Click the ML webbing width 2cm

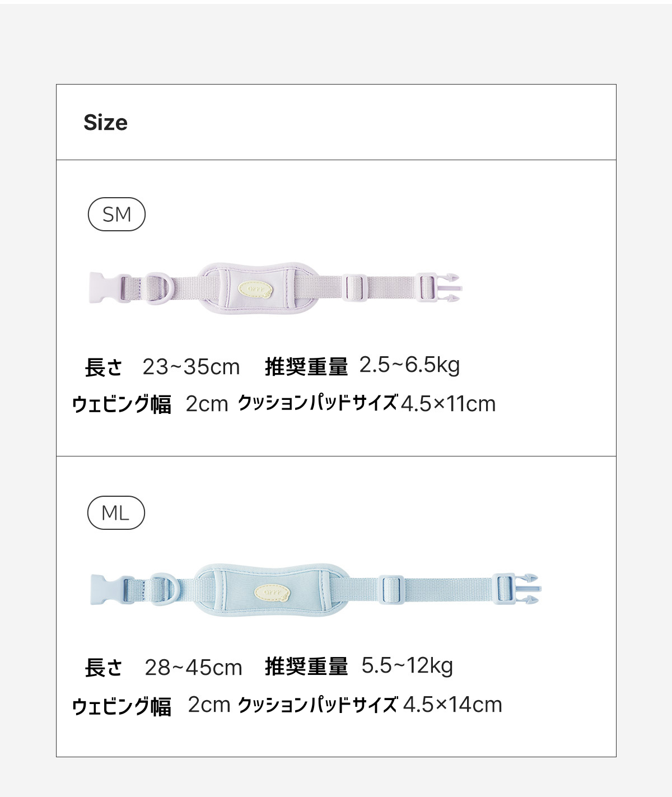tap(209, 705)
